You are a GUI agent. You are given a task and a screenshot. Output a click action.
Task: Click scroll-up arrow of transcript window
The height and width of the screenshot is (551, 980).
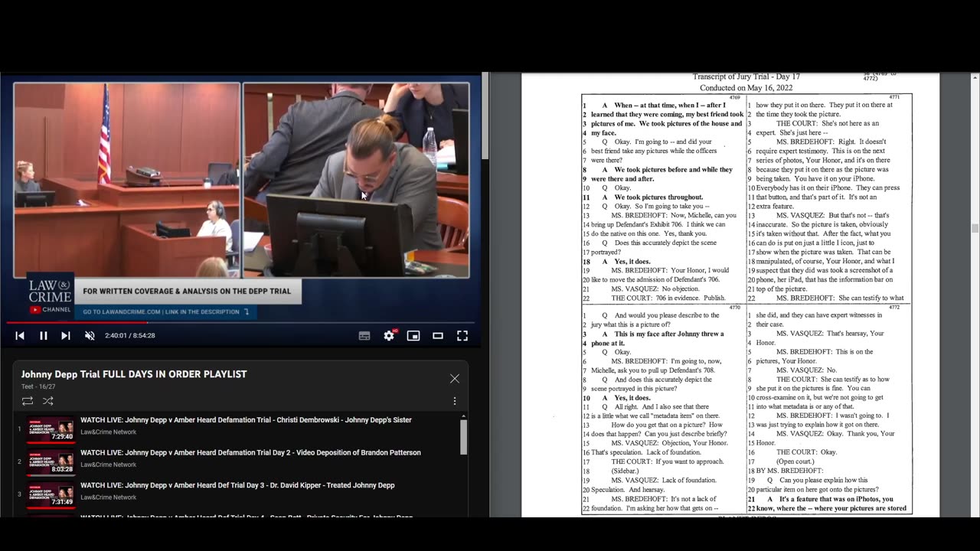click(x=975, y=77)
